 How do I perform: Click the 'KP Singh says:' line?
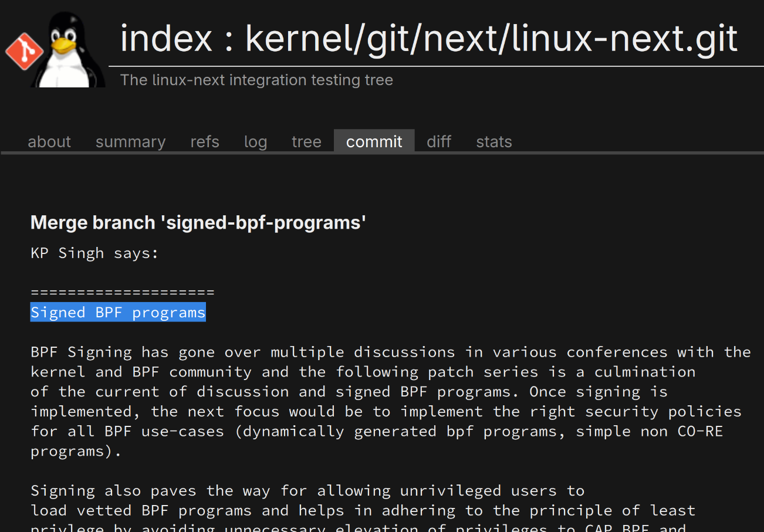pyautogui.click(x=94, y=253)
